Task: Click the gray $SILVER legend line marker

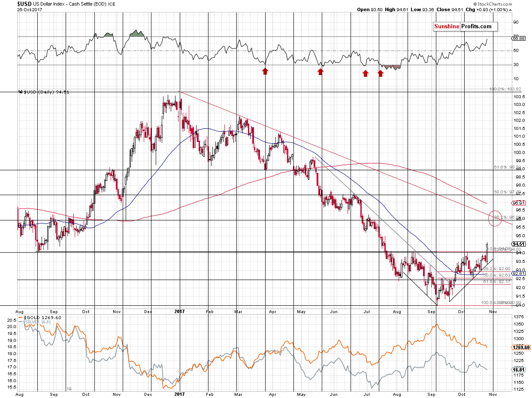Action: pos(21,322)
